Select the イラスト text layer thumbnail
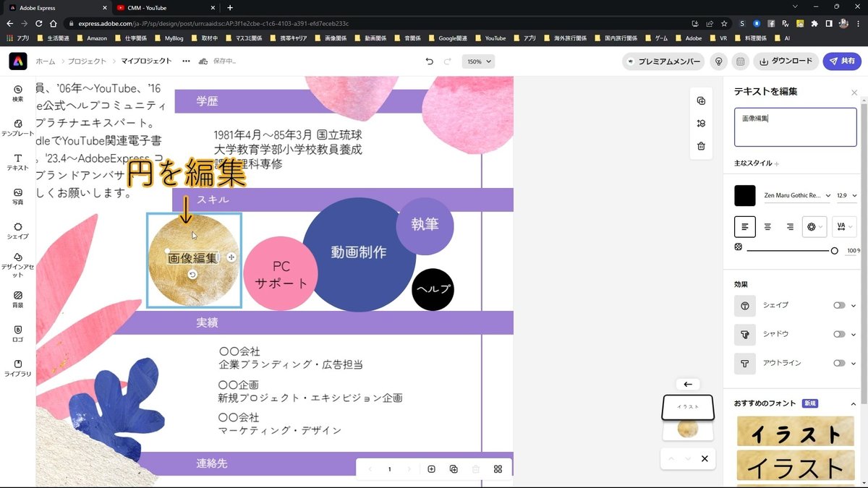Viewport: 868px width, 488px height. 688,407
